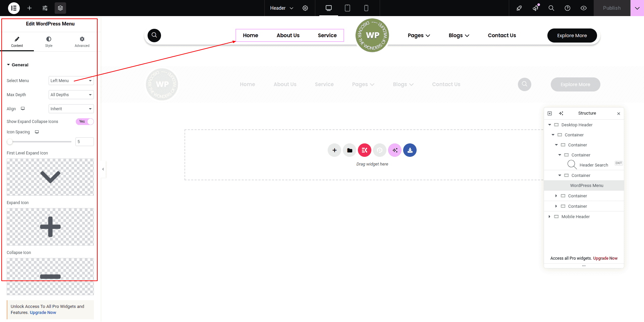This screenshot has width=644, height=322.
Task: Open the Select Menu dropdown
Action: [x=71, y=81]
